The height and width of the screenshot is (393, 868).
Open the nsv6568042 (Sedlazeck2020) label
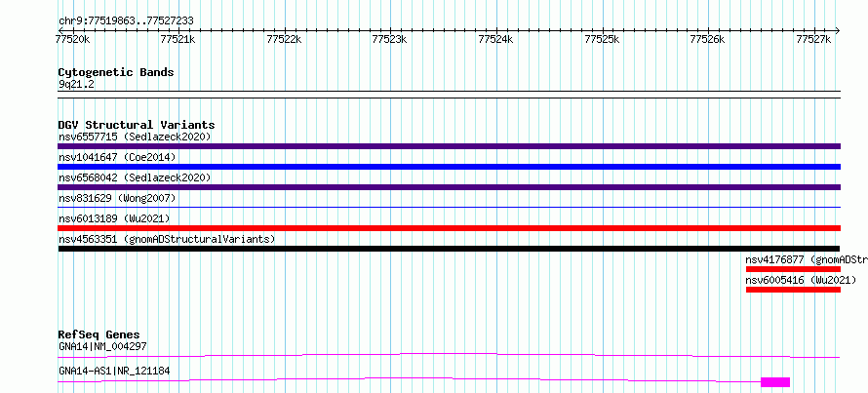(135, 177)
